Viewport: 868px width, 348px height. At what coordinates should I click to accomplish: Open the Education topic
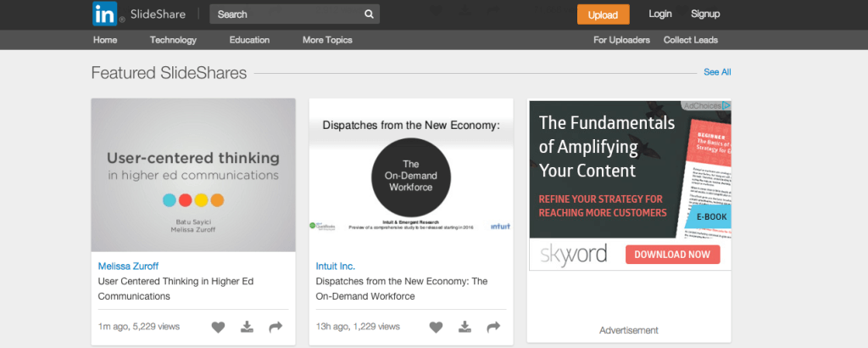point(250,40)
